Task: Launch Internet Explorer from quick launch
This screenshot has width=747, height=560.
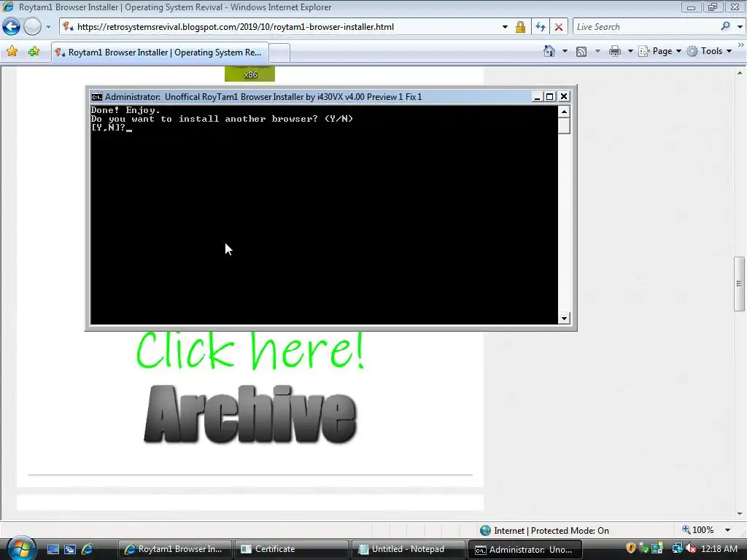Action: click(88, 549)
